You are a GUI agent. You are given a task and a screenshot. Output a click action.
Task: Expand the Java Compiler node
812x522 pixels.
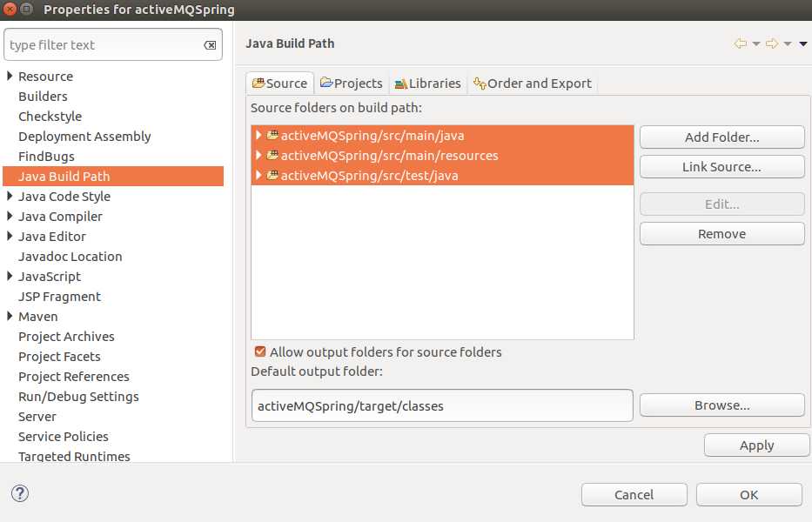click(10, 216)
